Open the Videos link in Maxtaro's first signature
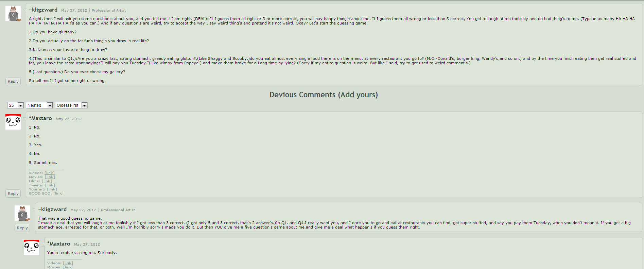 (x=50, y=173)
